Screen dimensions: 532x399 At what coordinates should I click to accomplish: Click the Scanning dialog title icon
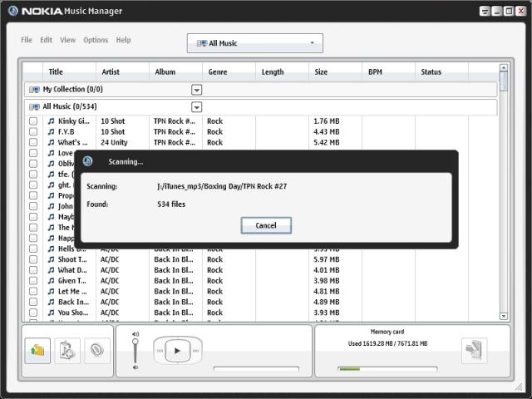click(x=87, y=161)
